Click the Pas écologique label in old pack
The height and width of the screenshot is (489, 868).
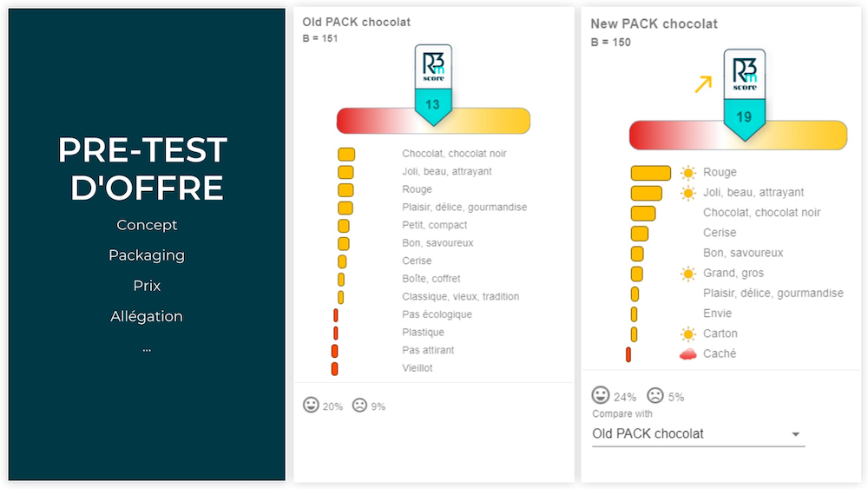437,314
